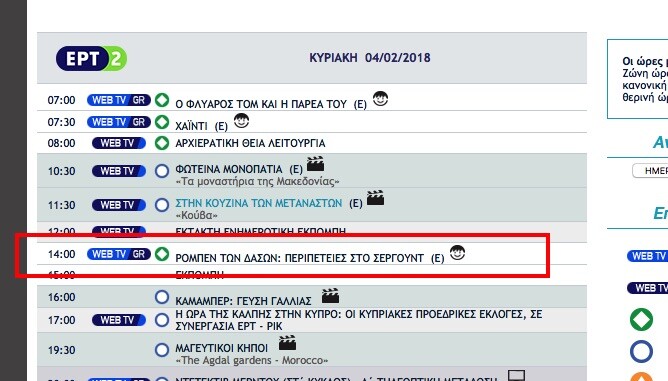Click the WEB TV badge at 11:30
668x381 pixels.
point(119,205)
